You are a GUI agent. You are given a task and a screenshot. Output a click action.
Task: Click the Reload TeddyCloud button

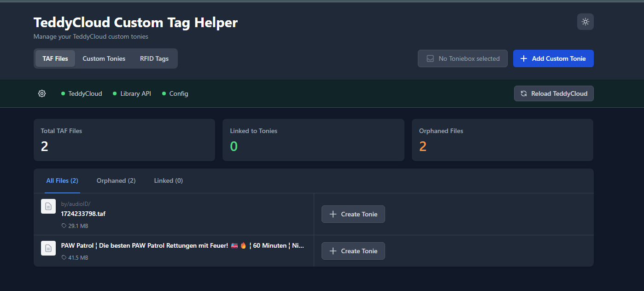554,93
